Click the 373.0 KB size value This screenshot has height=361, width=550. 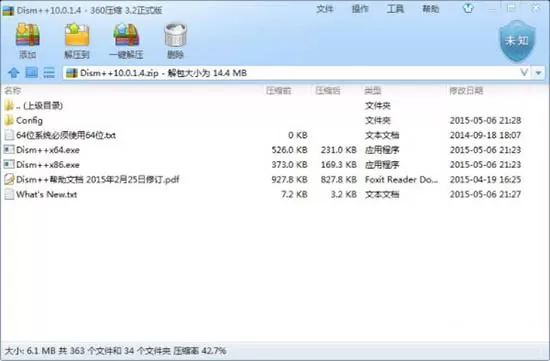pyautogui.click(x=289, y=165)
